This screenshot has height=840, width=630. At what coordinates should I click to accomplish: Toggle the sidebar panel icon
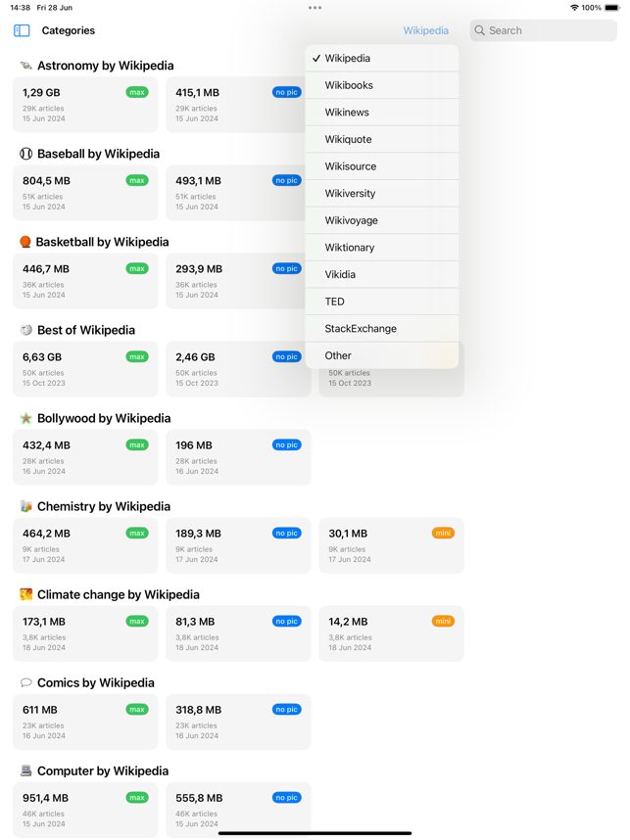point(22,31)
